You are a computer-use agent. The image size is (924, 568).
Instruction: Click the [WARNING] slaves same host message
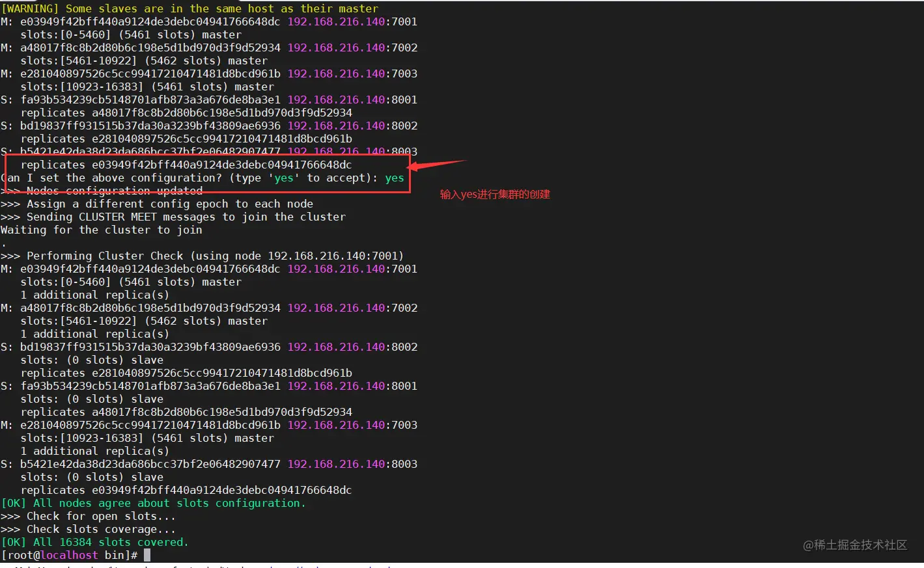point(189,8)
